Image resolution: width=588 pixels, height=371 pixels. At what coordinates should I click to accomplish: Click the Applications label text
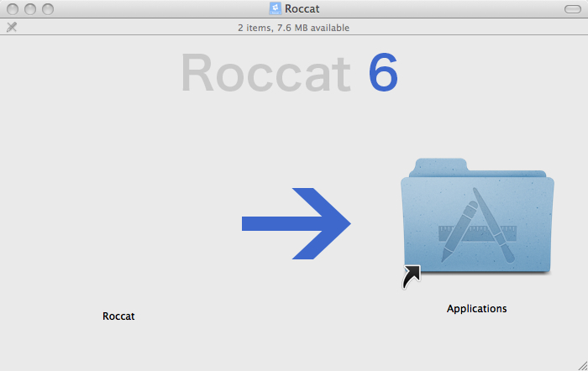(x=476, y=309)
